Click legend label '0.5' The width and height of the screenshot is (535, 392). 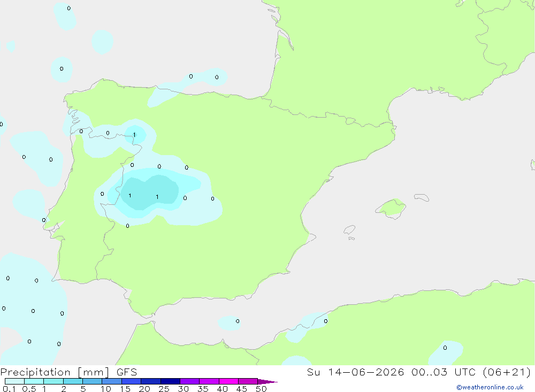point(29,389)
